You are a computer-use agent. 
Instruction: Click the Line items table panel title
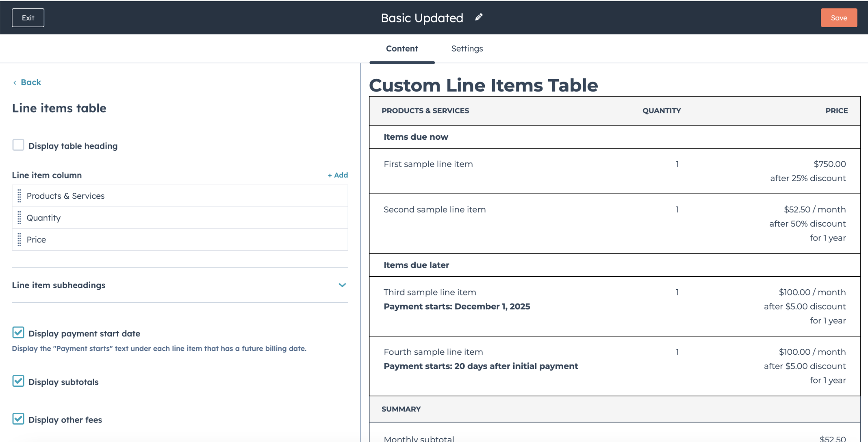tap(59, 108)
